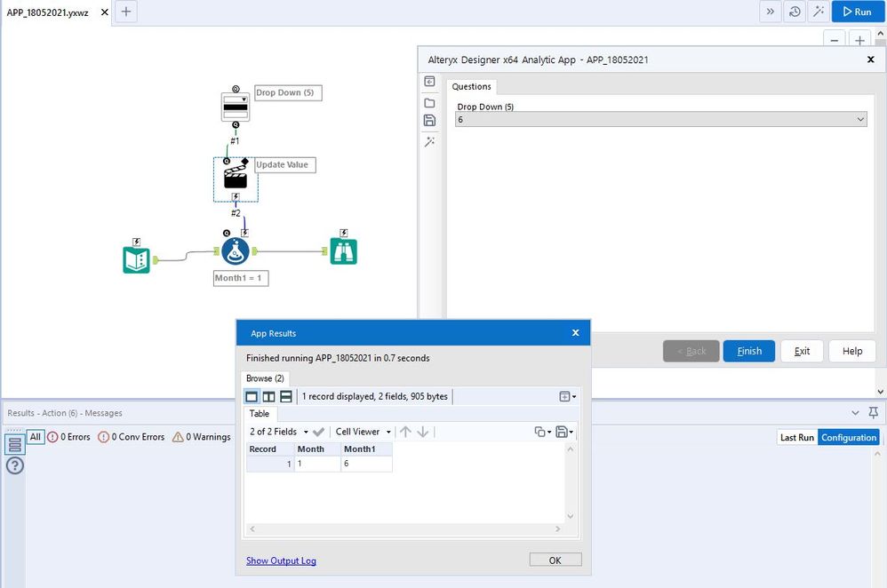Collapse the Results panel with chevron
The width and height of the screenshot is (887, 588).
tap(855, 413)
